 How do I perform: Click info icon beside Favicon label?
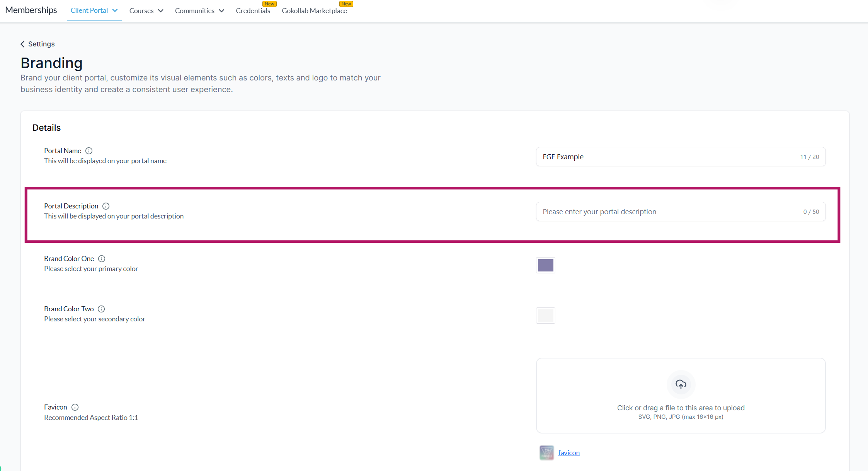[75, 407]
